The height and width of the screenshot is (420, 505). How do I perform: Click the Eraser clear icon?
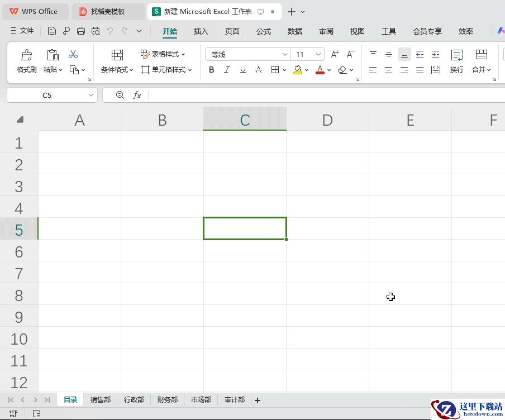click(x=342, y=70)
